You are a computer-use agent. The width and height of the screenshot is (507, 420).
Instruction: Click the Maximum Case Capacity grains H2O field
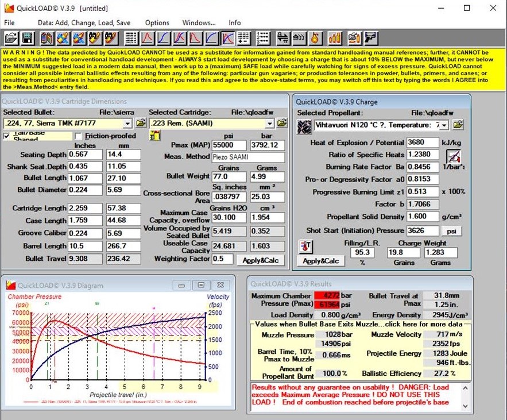pyautogui.click(x=229, y=217)
